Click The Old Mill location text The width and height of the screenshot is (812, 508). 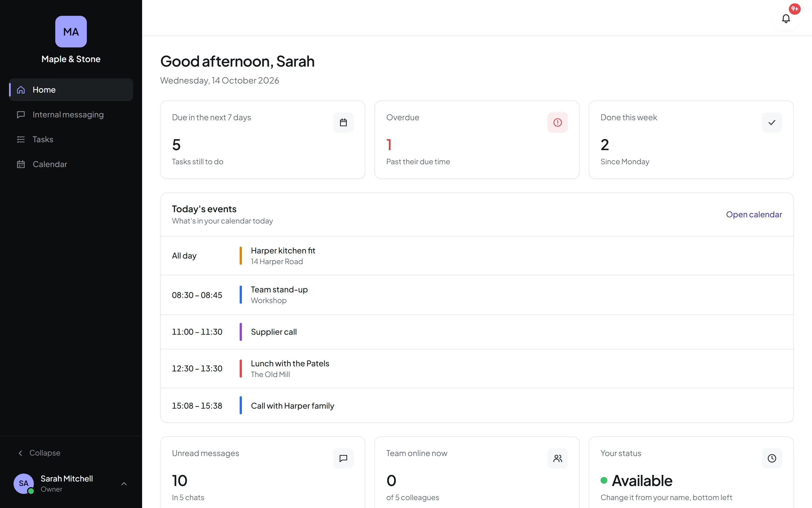[270, 374]
